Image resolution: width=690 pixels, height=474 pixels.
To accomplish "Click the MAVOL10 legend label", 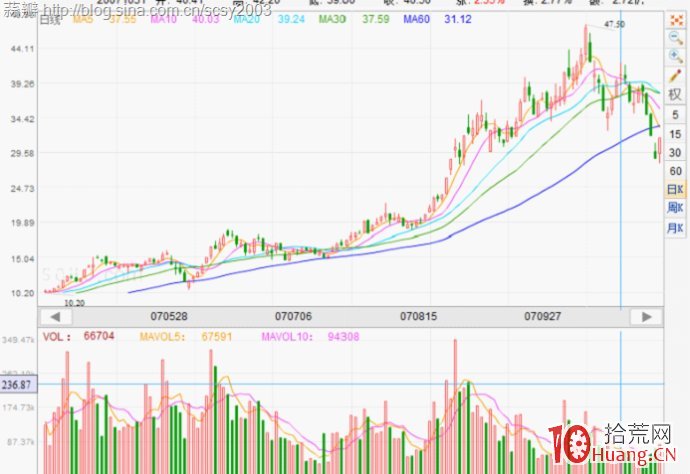I will pos(287,337).
